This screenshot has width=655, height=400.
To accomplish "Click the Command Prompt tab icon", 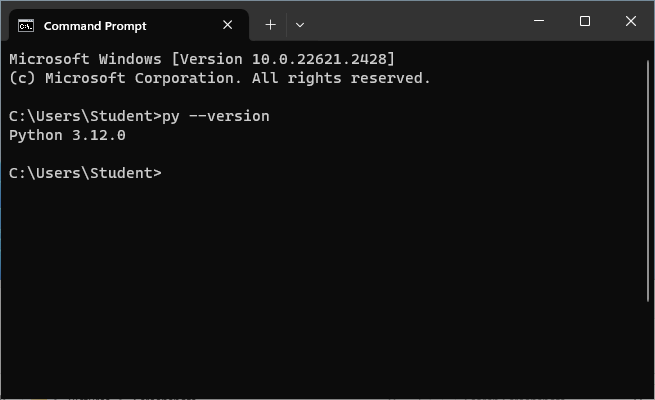I will [26, 25].
